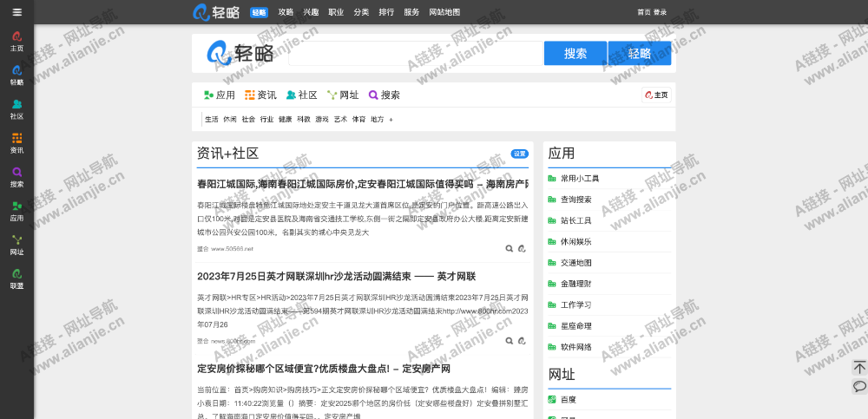Expand more categories with the + link
The width and height of the screenshot is (868, 419).
coord(391,119)
